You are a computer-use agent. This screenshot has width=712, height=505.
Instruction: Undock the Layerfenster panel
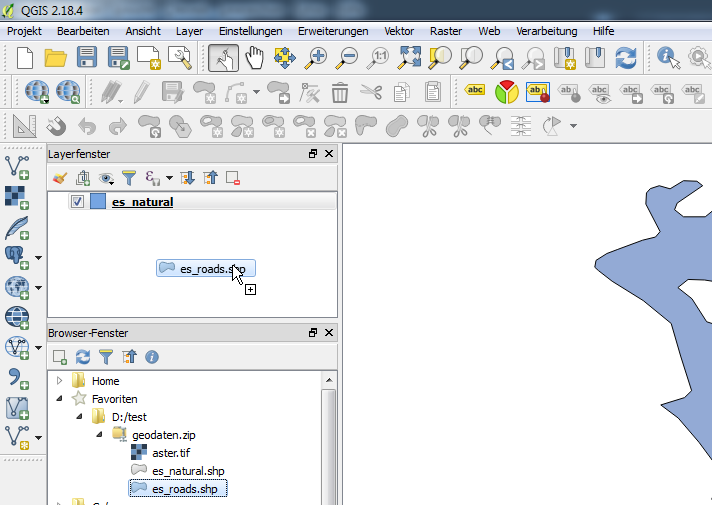313,154
